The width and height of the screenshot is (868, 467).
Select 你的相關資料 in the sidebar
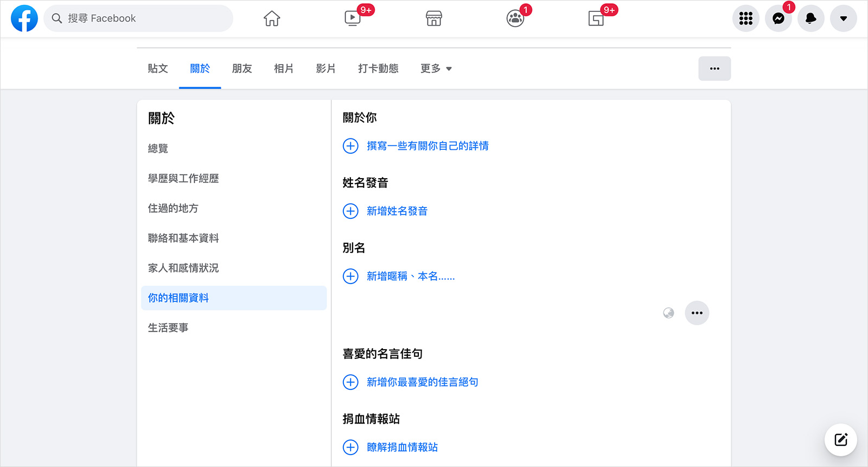click(x=234, y=298)
